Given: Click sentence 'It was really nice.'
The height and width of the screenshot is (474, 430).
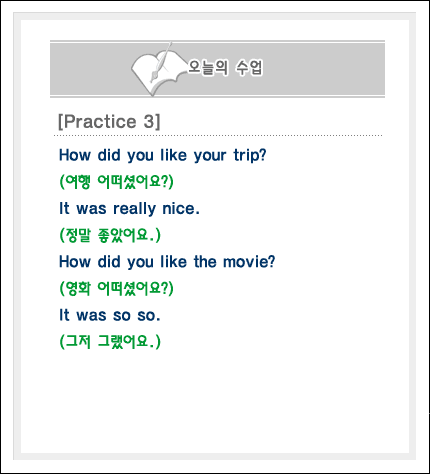Looking at the screenshot, I should pyautogui.click(x=129, y=209).
